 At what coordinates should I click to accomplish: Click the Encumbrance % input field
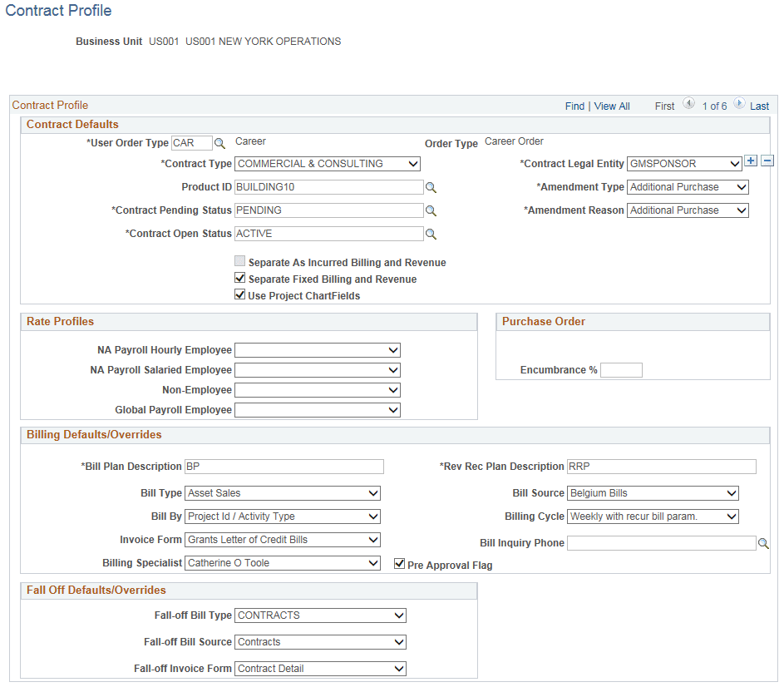(x=621, y=369)
